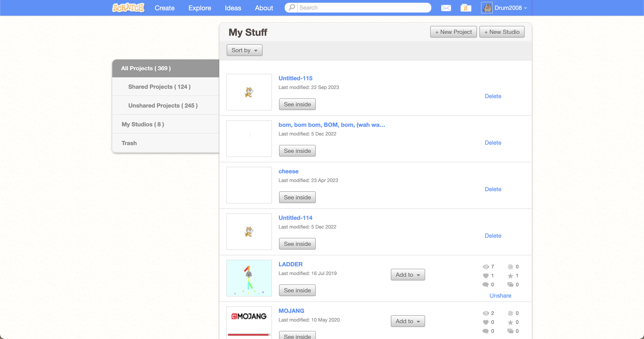The height and width of the screenshot is (339, 644).
Task: Click the Scratch logo in navbar
Action: pyautogui.click(x=128, y=8)
